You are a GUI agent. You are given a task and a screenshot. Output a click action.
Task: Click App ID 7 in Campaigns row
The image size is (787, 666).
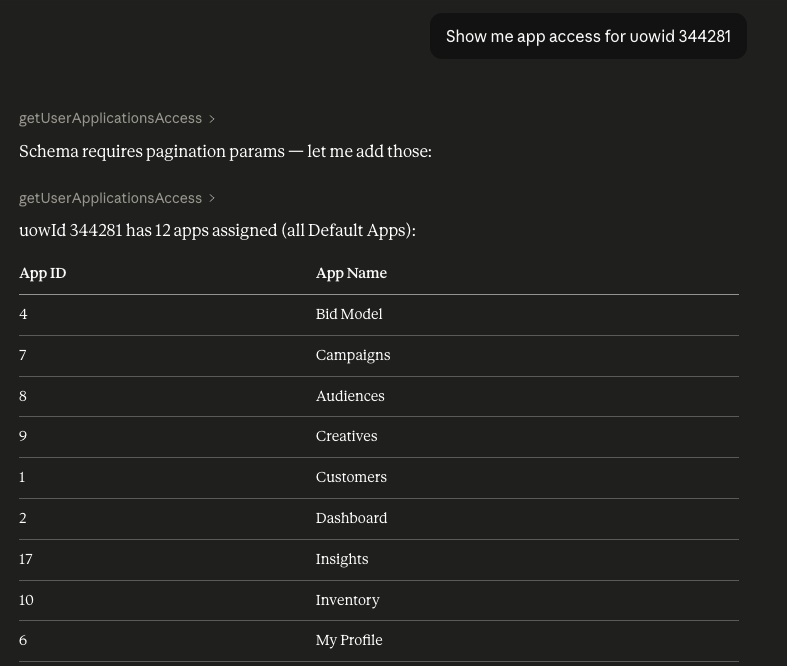(x=23, y=355)
